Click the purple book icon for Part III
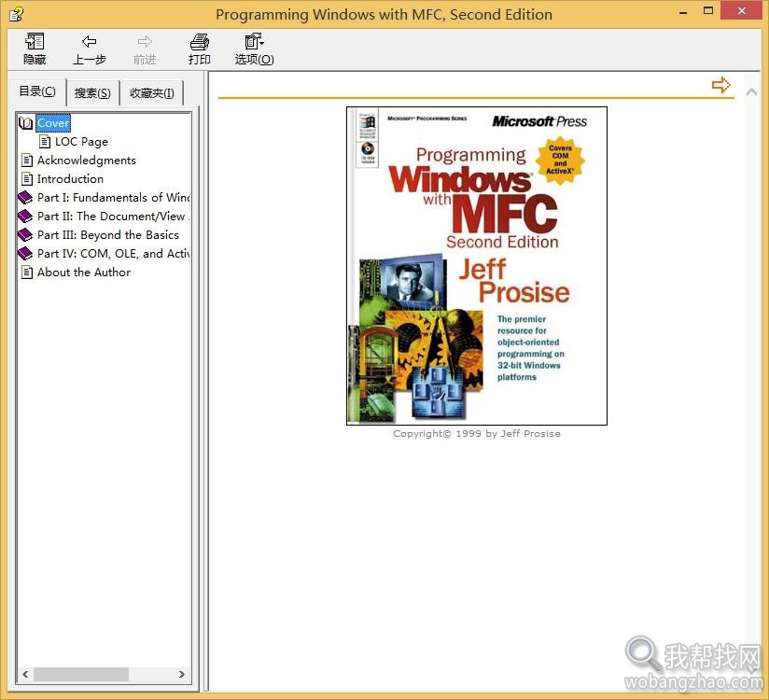The height and width of the screenshot is (700, 769). tap(25, 235)
